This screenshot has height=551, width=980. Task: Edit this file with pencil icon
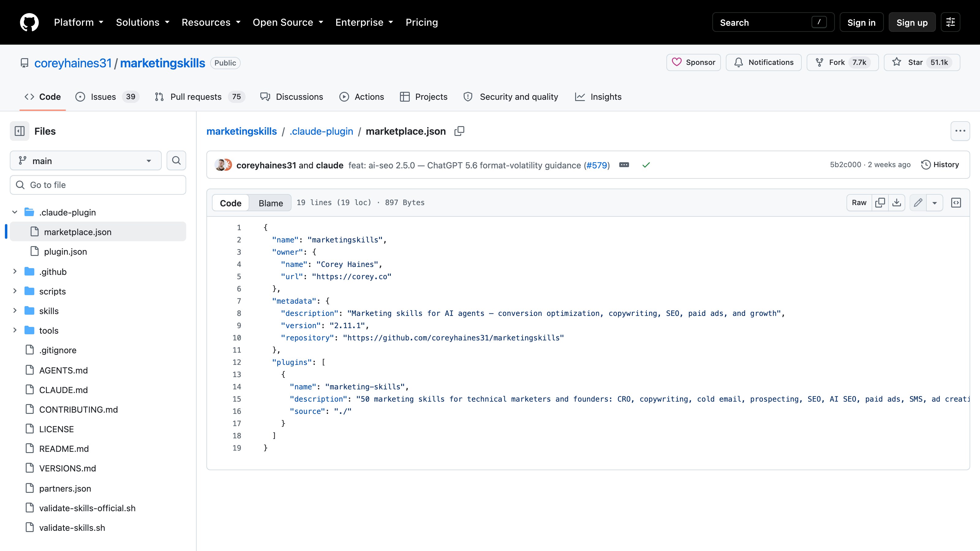(x=918, y=203)
